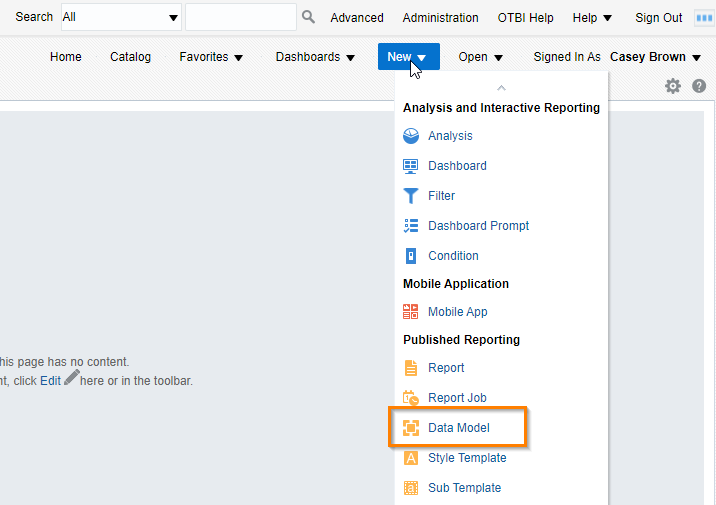
Task: Select Data Model menu entry
Action: coord(458,428)
